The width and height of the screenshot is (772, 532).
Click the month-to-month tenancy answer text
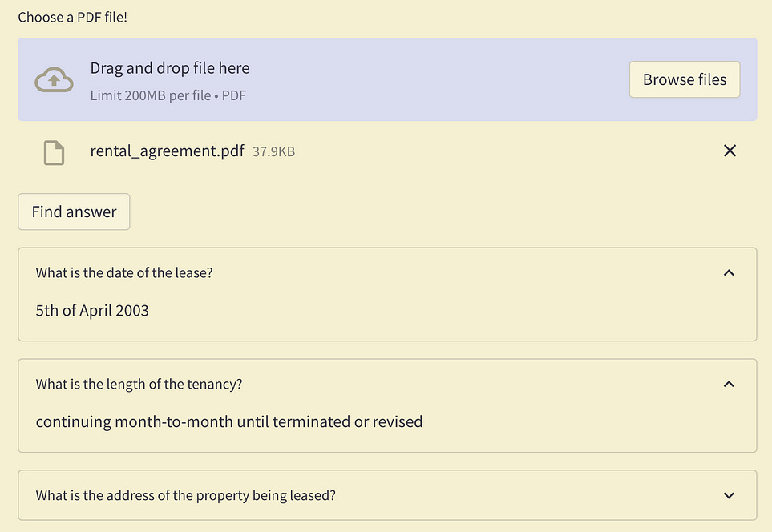(x=228, y=421)
